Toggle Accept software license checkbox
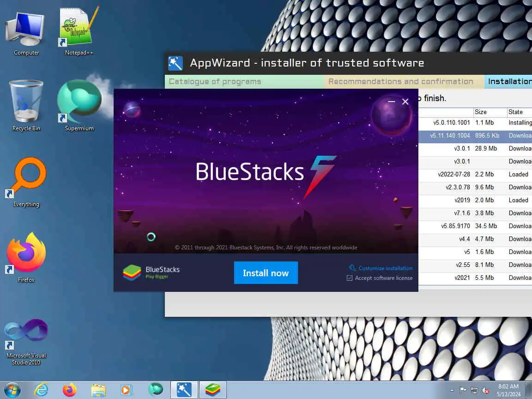 (350, 278)
